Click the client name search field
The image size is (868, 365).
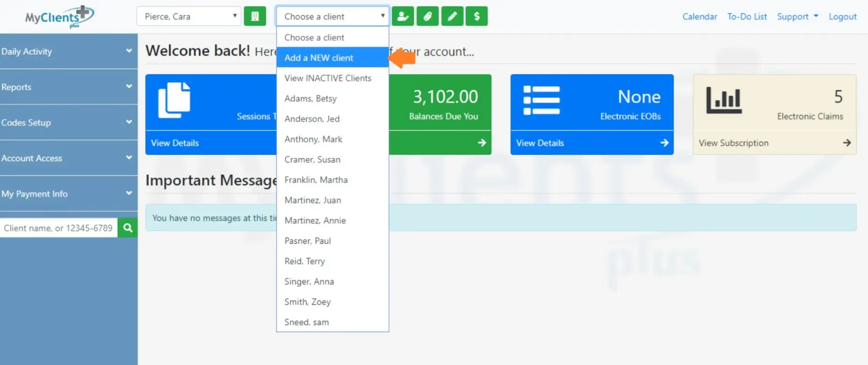(59, 228)
